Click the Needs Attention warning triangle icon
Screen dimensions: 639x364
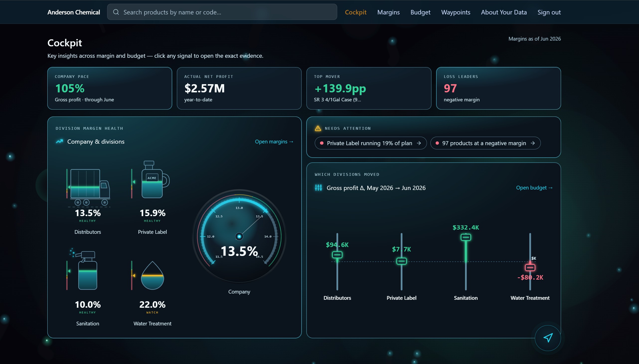[x=318, y=128]
